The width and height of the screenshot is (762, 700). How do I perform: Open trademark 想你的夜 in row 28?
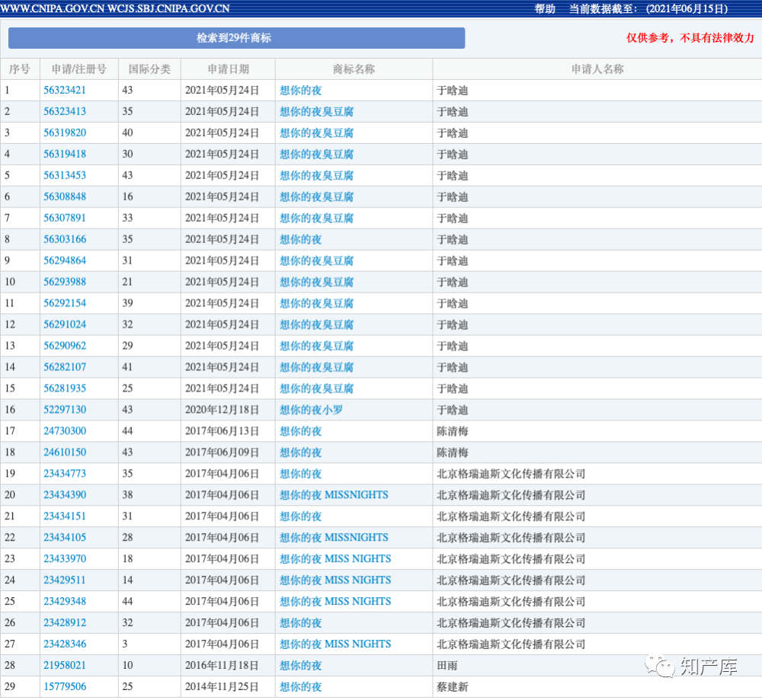300,666
